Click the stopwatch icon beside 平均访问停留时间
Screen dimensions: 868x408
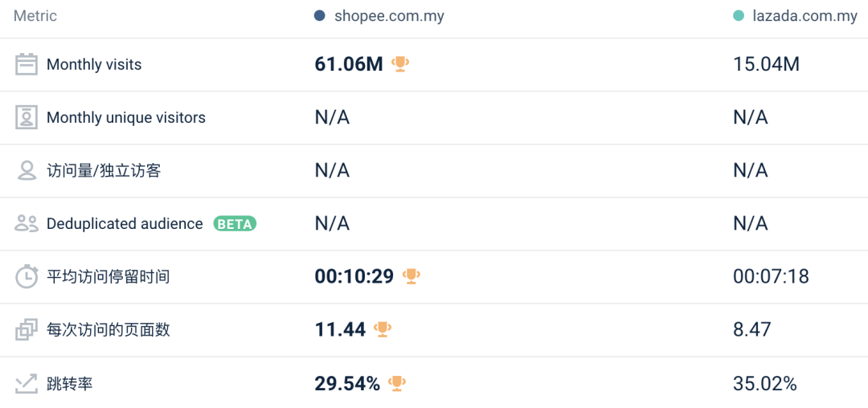27,276
